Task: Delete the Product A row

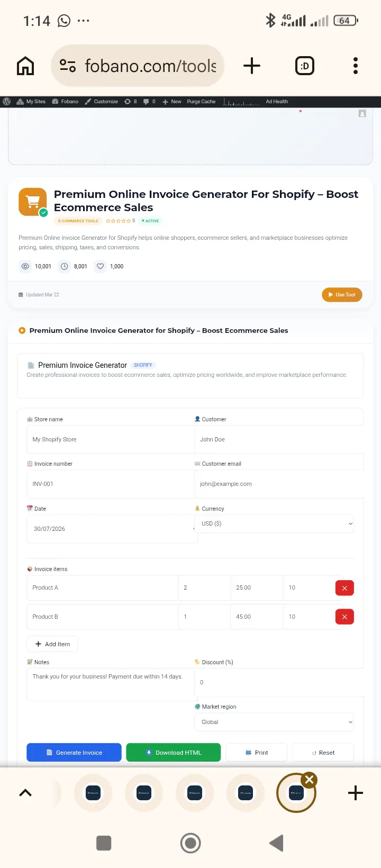Action: point(344,588)
